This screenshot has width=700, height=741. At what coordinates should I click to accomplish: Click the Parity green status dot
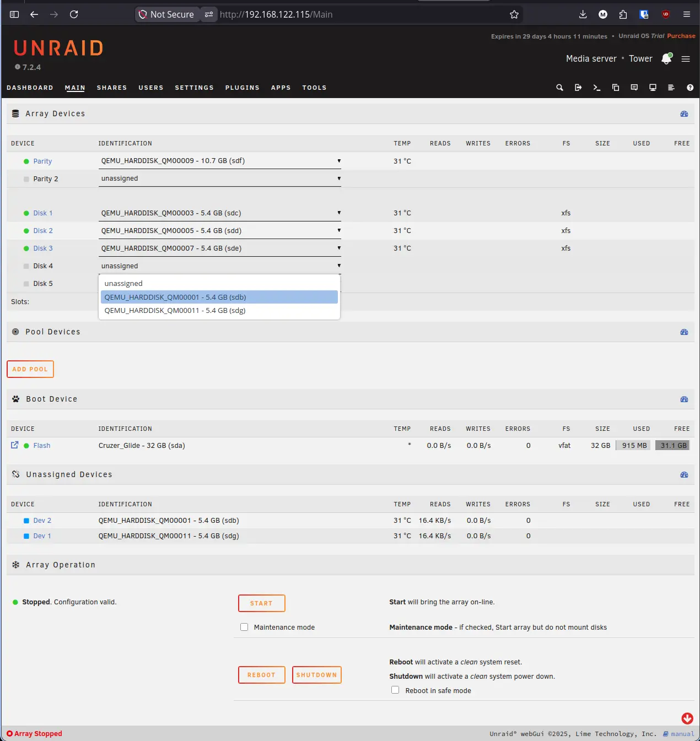[x=26, y=161]
